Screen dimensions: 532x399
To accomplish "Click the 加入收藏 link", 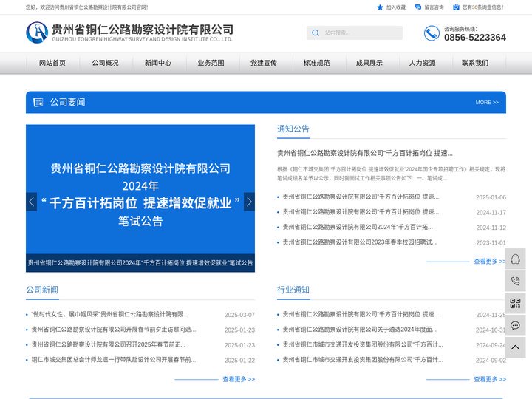I will tap(395, 7).
